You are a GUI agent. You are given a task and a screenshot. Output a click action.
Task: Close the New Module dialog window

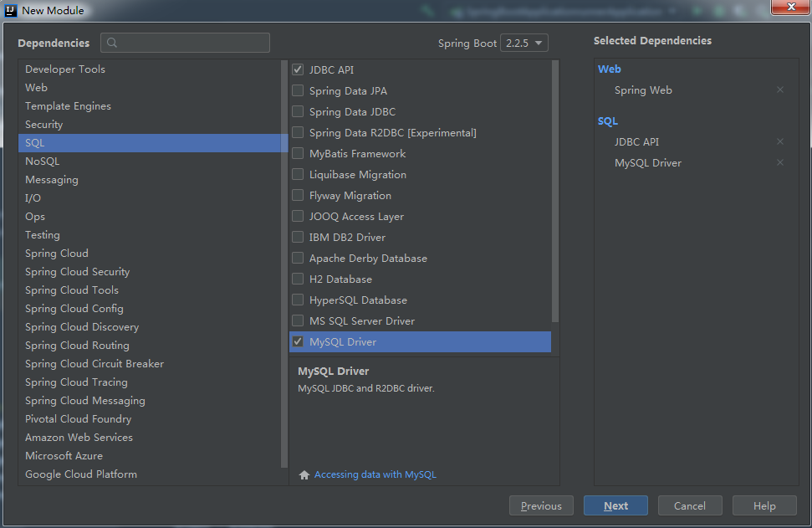click(x=787, y=8)
